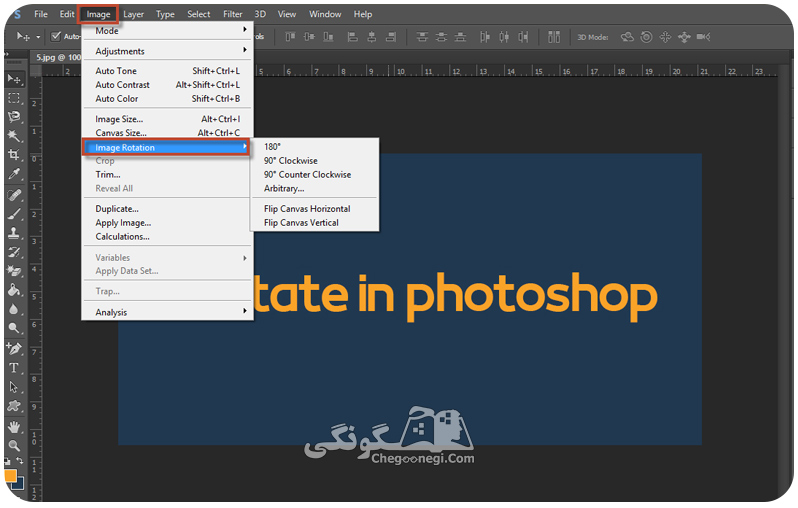Toggle the Auto-Select checkbox
The height and width of the screenshot is (508, 798).
(x=56, y=36)
